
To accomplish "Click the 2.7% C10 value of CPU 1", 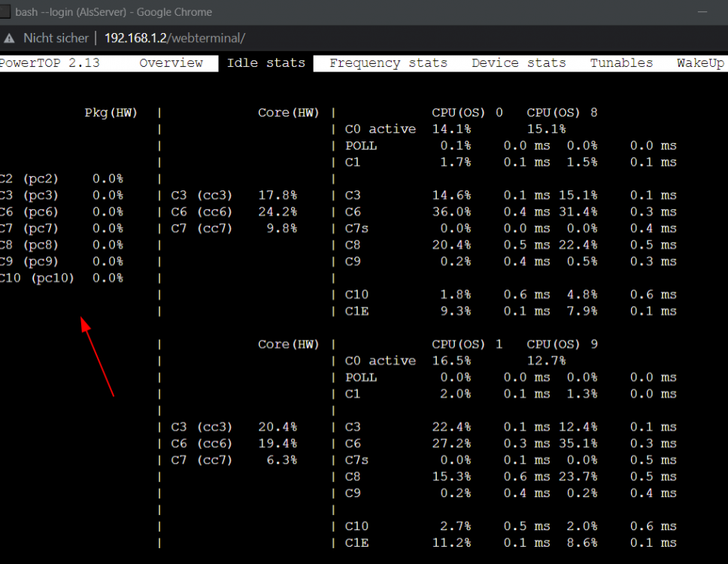I will coord(456,526).
